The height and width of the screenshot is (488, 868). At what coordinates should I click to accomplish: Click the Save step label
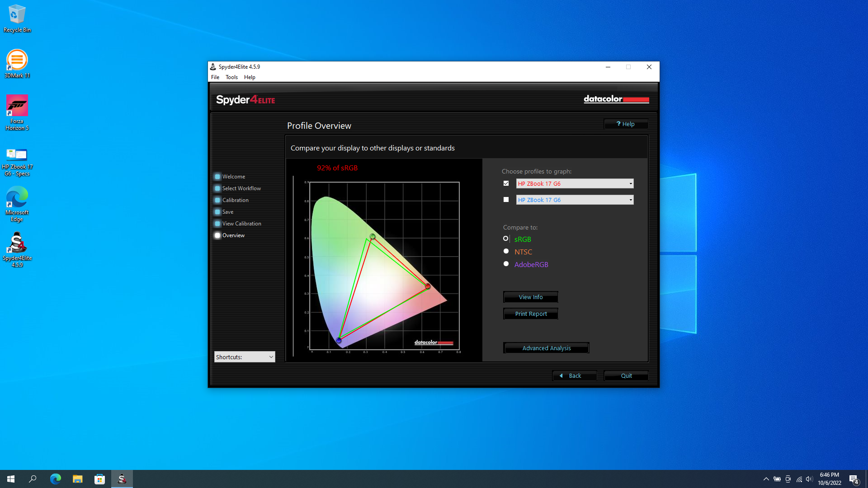pos(228,212)
